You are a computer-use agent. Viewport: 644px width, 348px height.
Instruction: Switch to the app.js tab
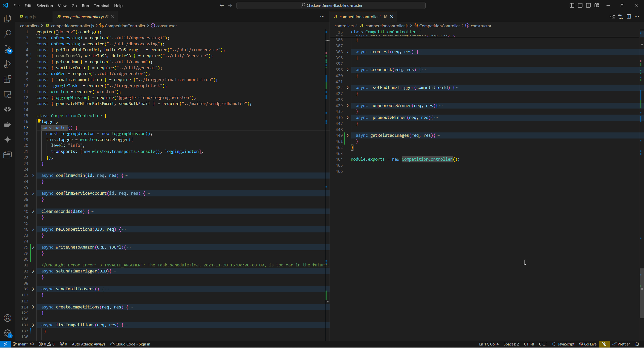pos(30,17)
